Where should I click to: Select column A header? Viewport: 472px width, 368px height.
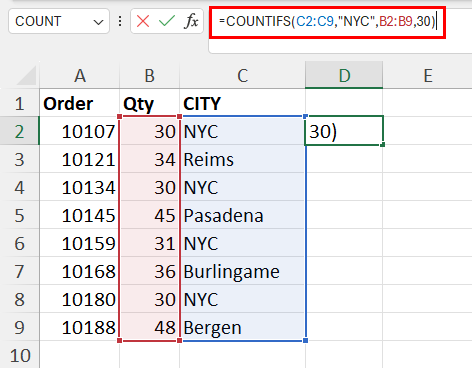[x=80, y=75]
